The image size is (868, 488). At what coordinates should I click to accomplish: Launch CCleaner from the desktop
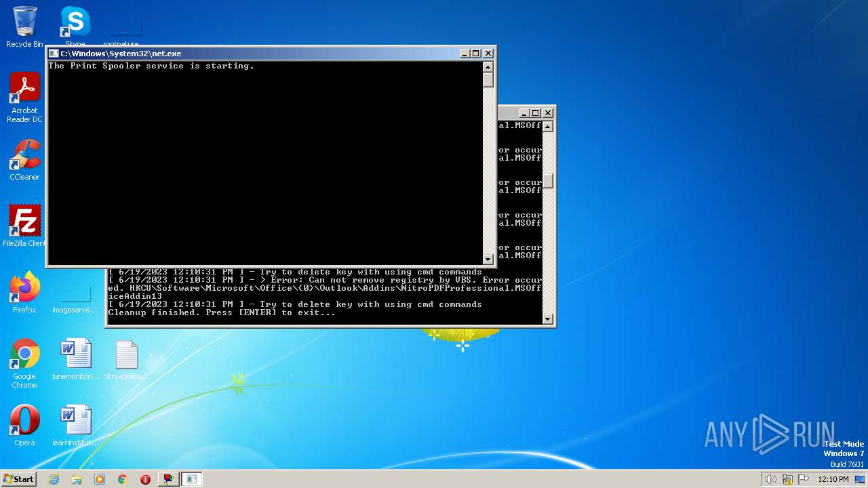click(x=24, y=160)
